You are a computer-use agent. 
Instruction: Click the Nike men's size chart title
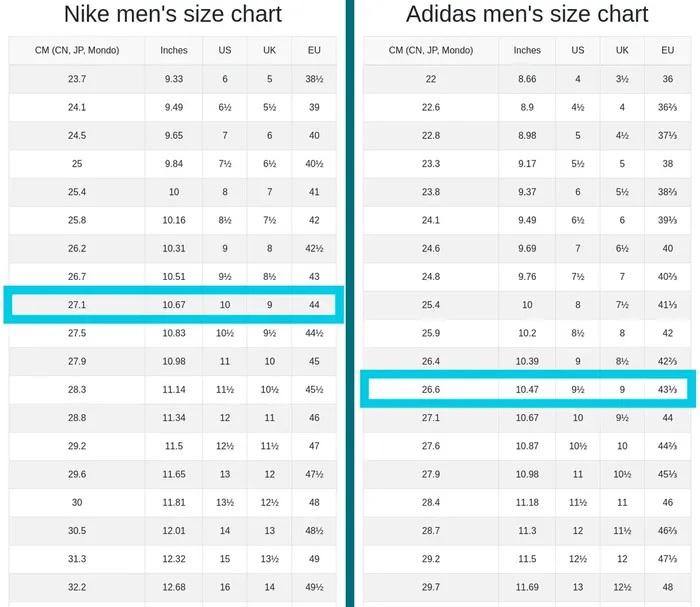tap(172, 15)
